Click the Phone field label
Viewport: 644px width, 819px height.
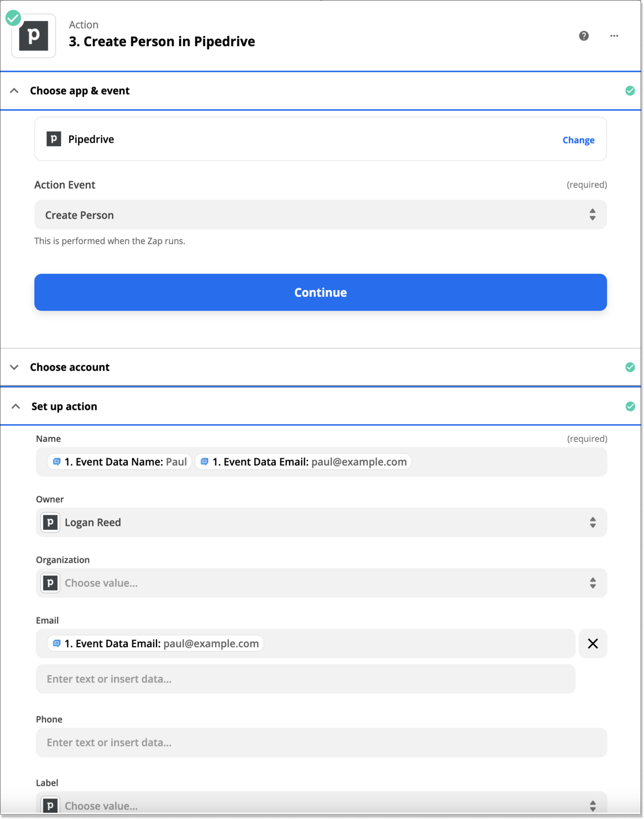(49, 719)
